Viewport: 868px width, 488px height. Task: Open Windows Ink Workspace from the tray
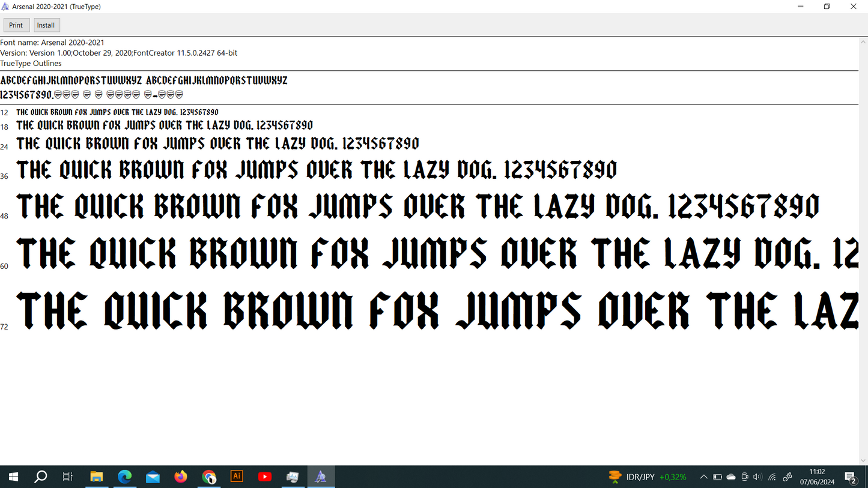coord(788,477)
